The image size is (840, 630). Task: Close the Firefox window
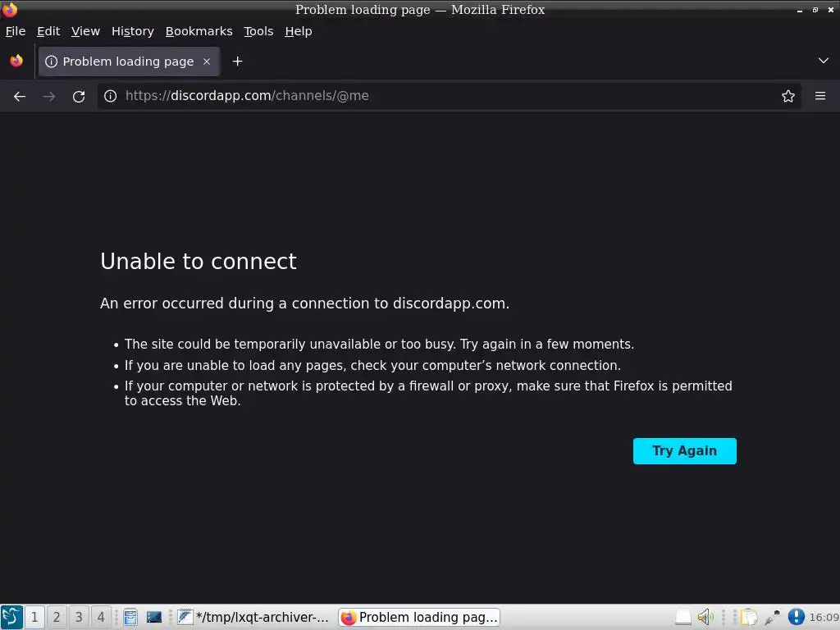pos(831,10)
